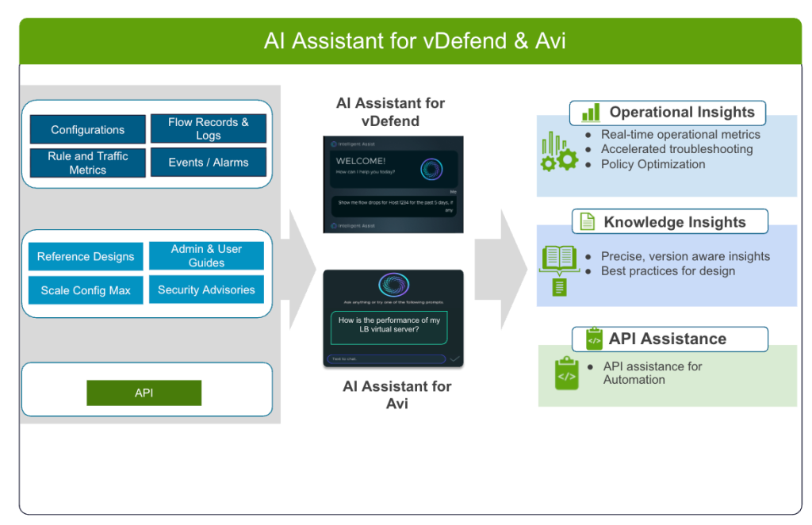Click 'Accelerated troubleshooting' text
Viewport: 812px width, 525px height.
click(677, 149)
